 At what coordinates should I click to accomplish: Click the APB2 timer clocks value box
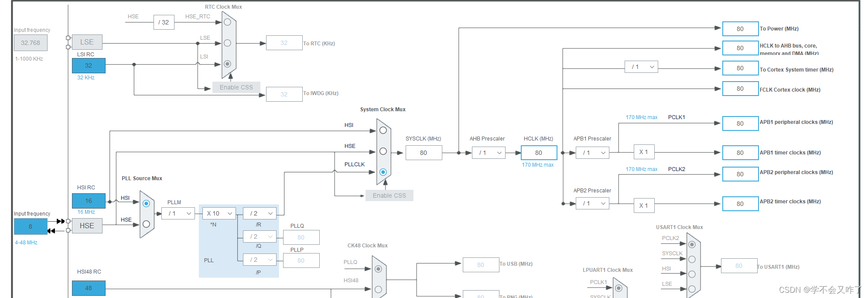[x=741, y=204]
